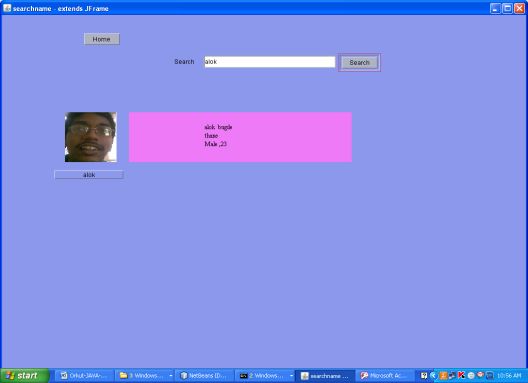The image size is (528, 383).
Task: Select the pink result panel for alok
Action: (240, 137)
